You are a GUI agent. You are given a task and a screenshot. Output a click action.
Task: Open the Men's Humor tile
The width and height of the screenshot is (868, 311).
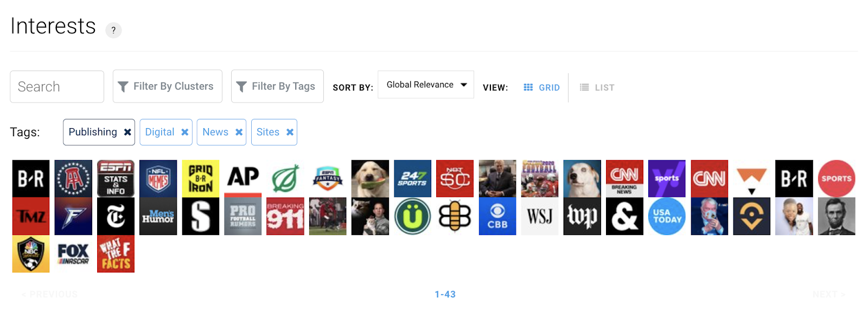click(158, 216)
